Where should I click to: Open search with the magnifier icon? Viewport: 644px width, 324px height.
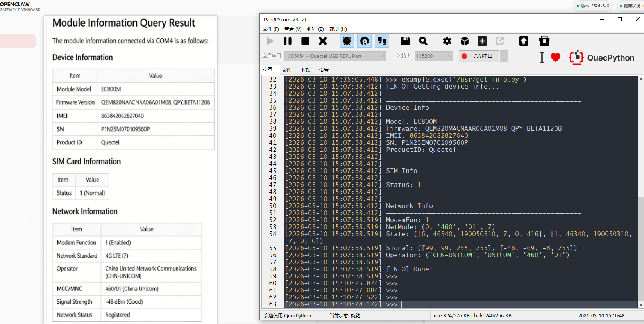pos(423,41)
